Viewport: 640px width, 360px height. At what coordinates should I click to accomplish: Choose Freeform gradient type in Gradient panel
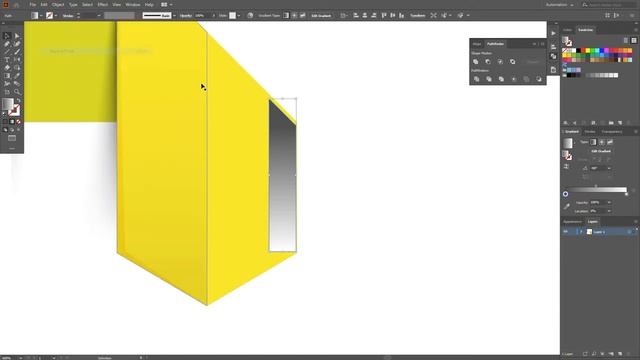(x=610, y=142)
